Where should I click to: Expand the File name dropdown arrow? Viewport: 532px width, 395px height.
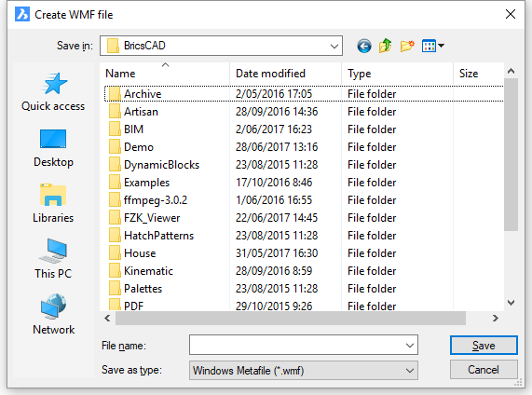[x=410, y=346]
